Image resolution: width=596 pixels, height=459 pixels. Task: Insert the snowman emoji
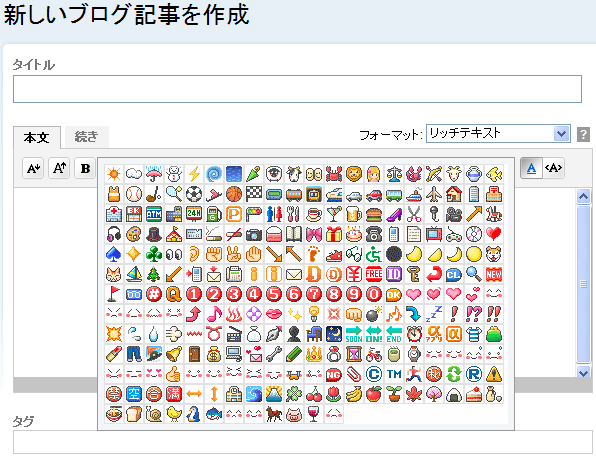(174, 174)
